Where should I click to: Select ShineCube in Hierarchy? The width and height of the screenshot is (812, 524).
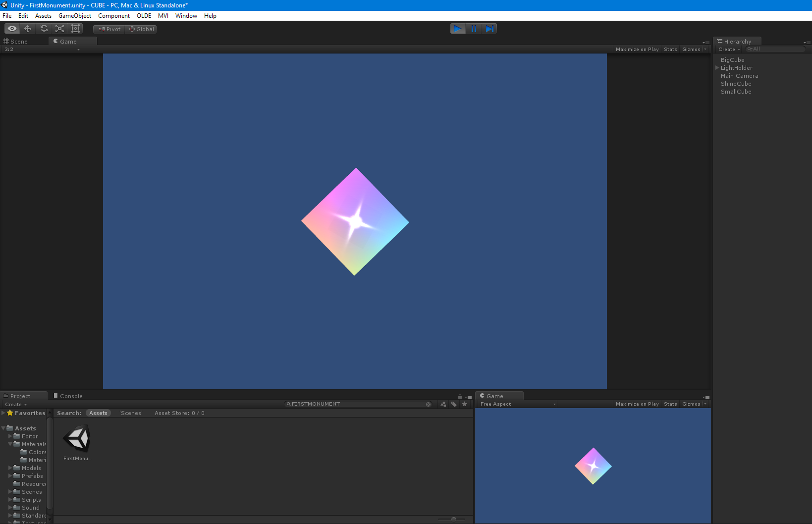[736, 84]
